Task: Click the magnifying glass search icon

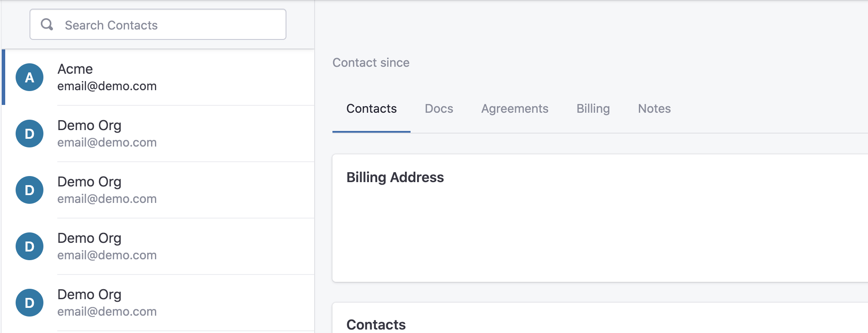Action: (47, 25)
